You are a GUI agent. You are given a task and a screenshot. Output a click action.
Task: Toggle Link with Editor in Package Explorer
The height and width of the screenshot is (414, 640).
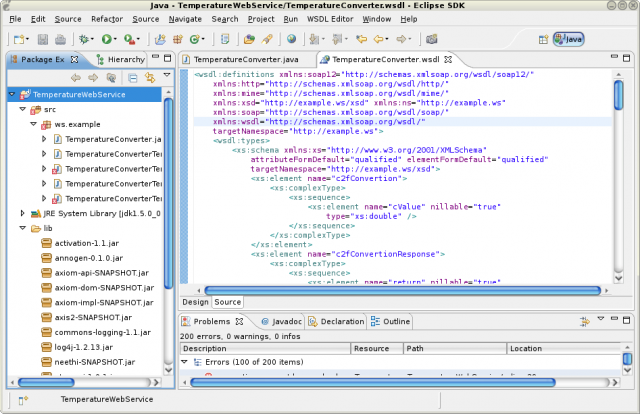click(x=150, y=78)
